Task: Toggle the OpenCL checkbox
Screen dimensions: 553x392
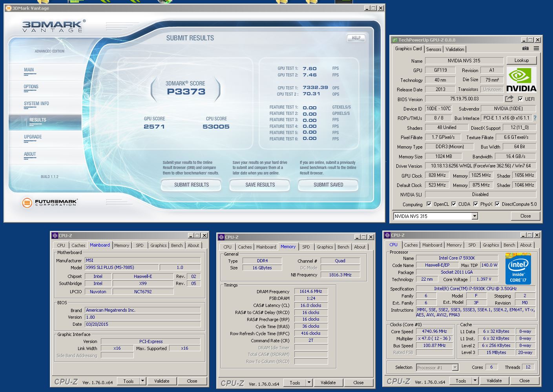Action: click(429, 204)
